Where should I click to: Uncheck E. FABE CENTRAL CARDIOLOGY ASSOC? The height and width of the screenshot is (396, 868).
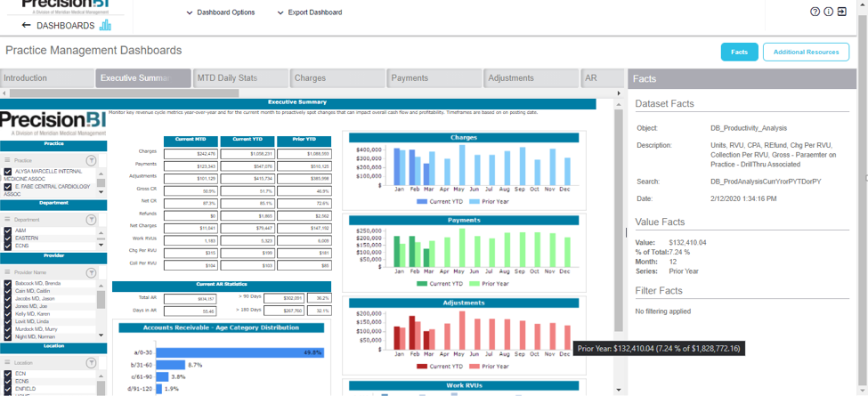(x=8, y=187)
